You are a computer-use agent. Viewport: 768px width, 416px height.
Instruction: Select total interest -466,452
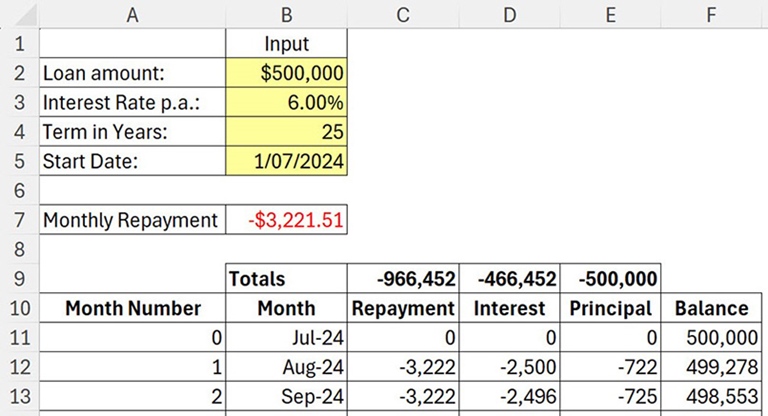tap(509, 279)
